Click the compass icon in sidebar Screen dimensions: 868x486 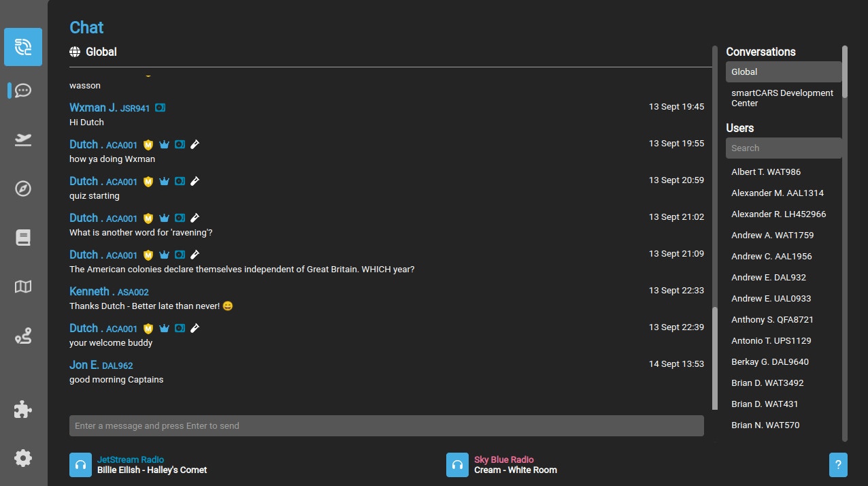pyautogui.click(x=23, y=189)
